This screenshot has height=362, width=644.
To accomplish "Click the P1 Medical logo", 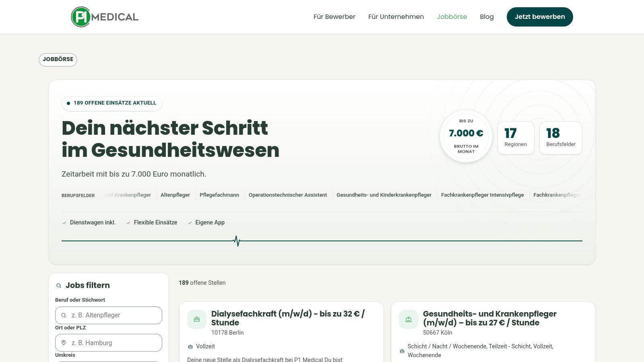I will 105,17.
